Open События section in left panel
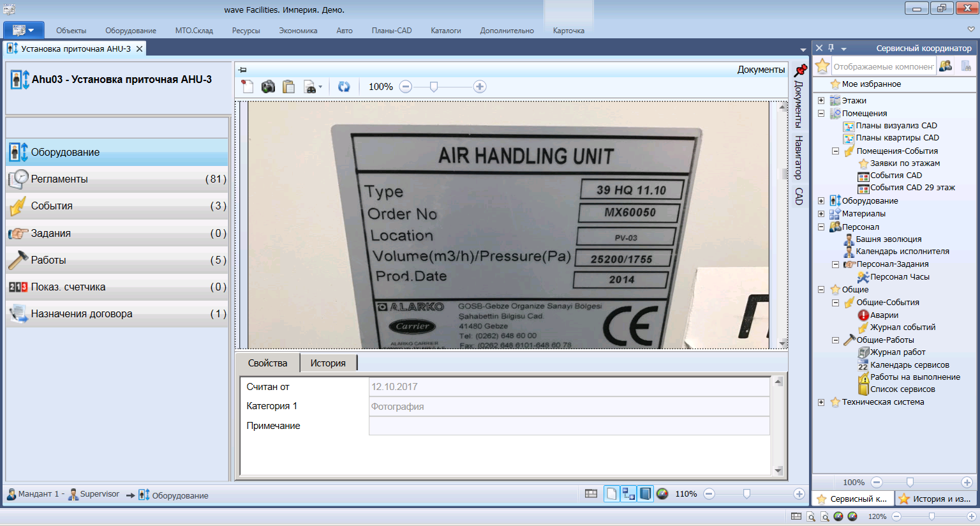Viewport: 980px width, 526px height. point(117,206)
